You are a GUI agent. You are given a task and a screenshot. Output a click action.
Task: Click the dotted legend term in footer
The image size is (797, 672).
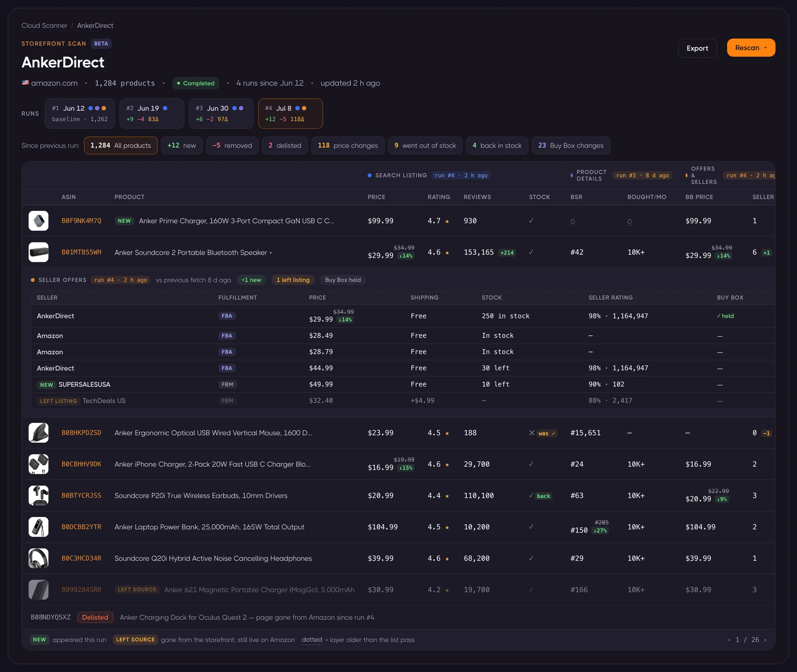tap(312, 640)
